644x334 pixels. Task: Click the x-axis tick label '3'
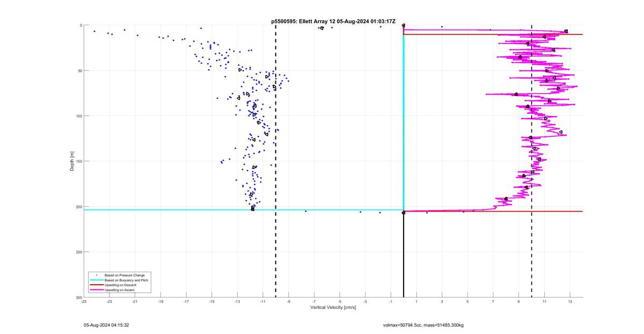(442, 302)
